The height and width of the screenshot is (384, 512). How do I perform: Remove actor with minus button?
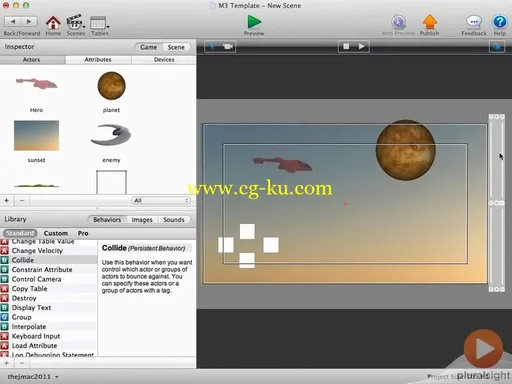(22, 200)
